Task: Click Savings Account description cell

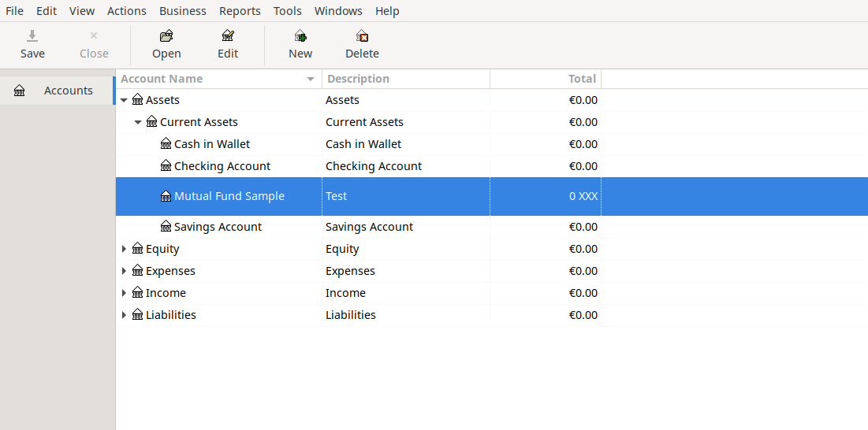Action: click(406, 227)
